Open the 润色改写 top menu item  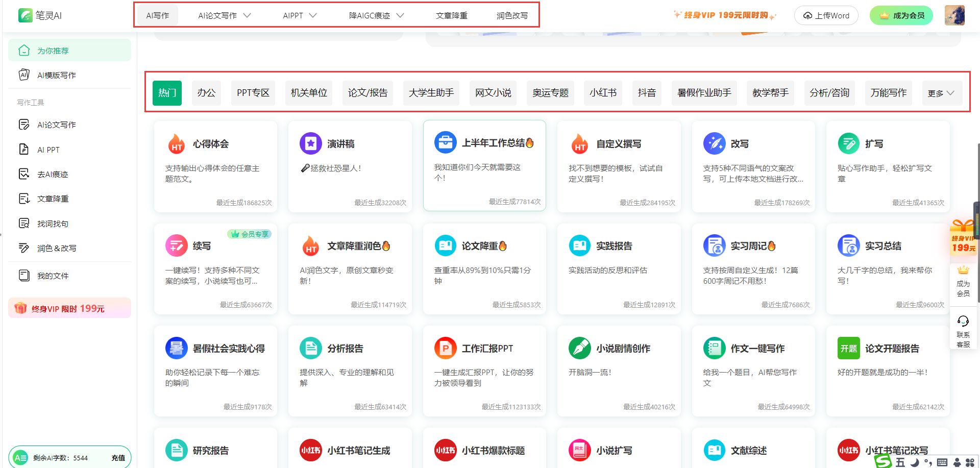pyautogui.click(x=512, y=16)
